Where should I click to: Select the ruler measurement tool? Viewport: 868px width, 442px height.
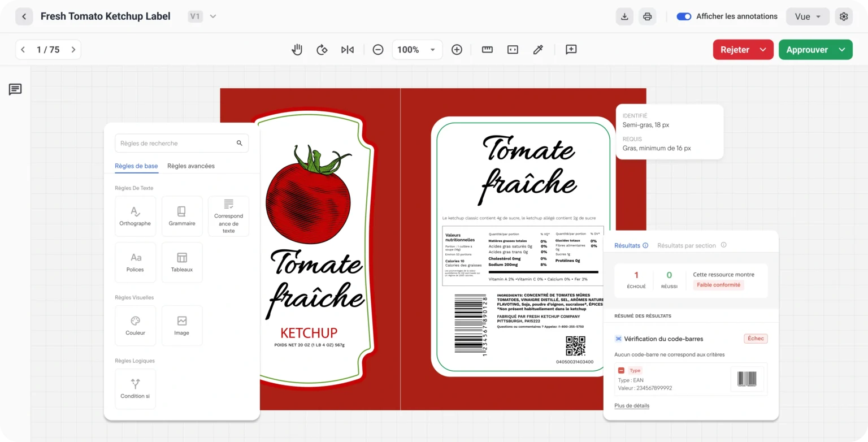point(487,50)
